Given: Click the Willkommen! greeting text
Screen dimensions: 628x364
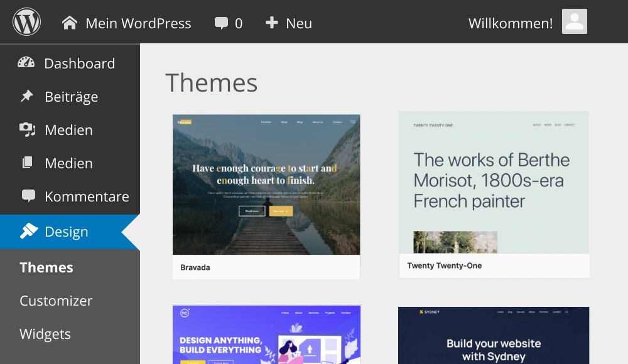Looking at the screenshot, I should point(511,23).
